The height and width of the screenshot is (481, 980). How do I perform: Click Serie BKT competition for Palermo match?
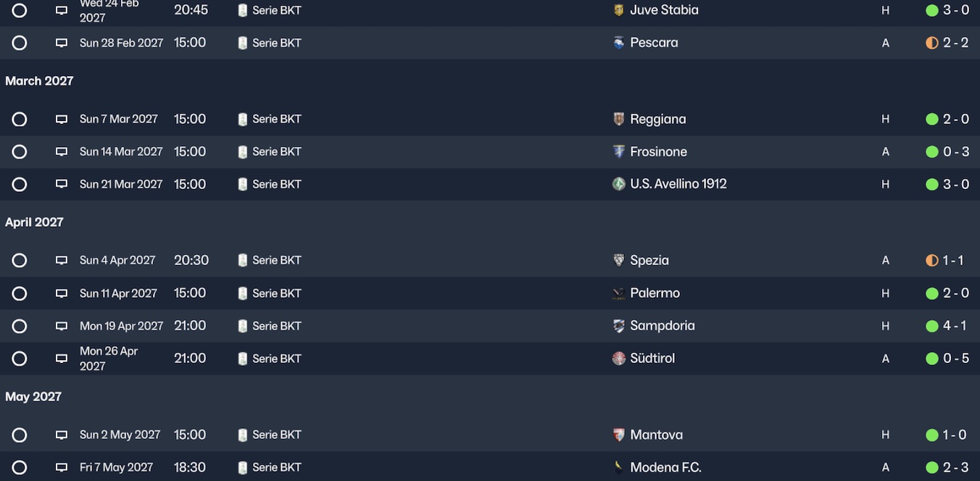276,293
